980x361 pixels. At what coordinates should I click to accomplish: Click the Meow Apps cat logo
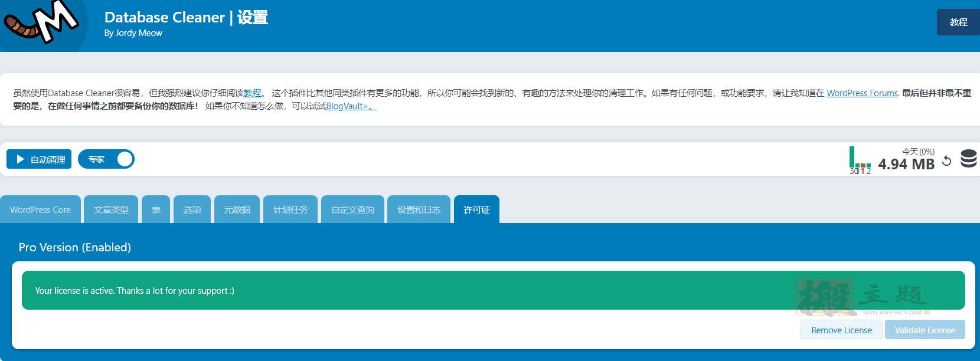43,24
